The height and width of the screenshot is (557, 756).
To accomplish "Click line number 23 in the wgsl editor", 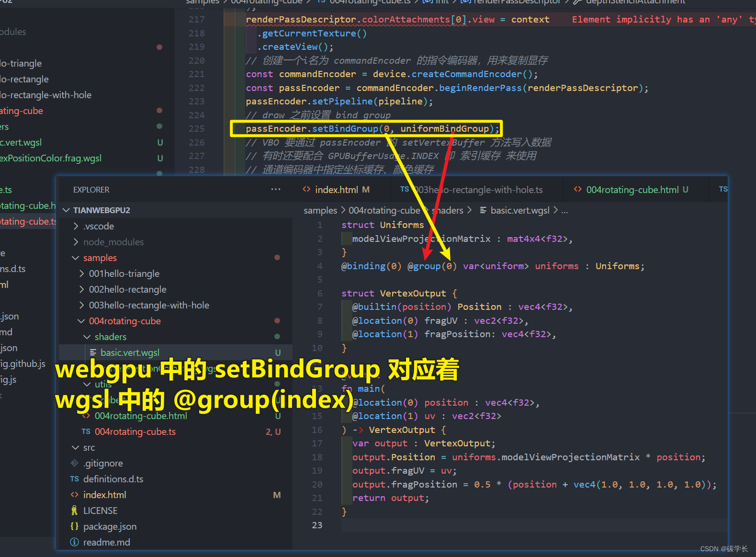I will [317, 525].
